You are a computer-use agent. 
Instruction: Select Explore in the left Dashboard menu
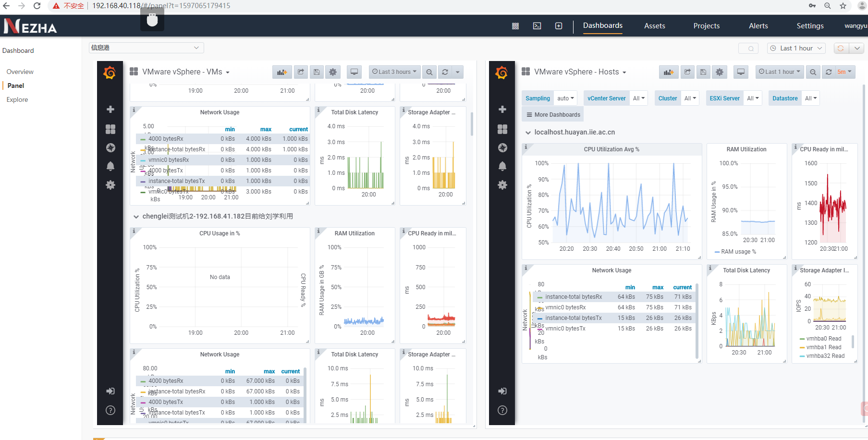point(17,99)
